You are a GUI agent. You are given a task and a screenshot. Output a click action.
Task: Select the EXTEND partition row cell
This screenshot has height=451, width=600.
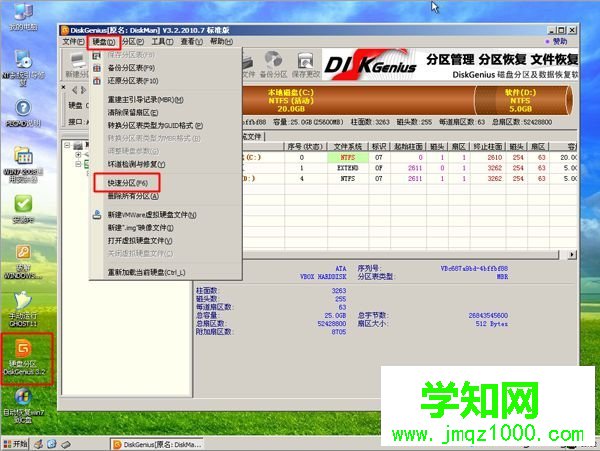pos(348,168)
